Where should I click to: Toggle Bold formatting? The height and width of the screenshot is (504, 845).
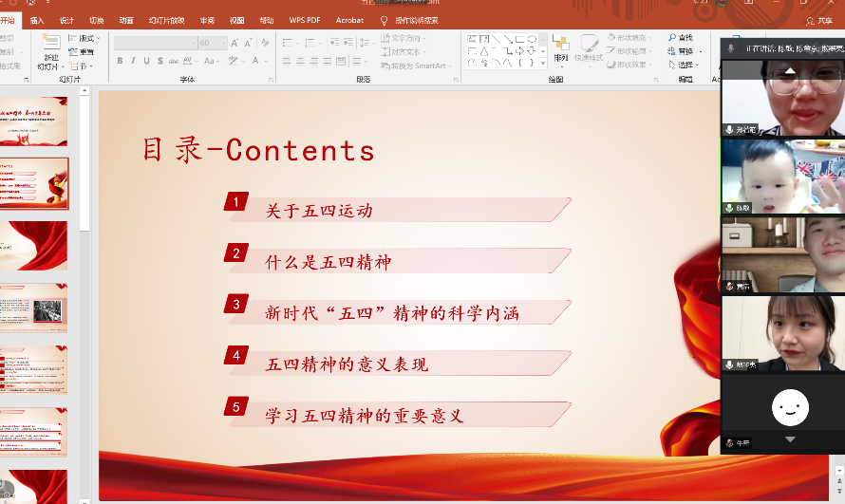[120, 61]
